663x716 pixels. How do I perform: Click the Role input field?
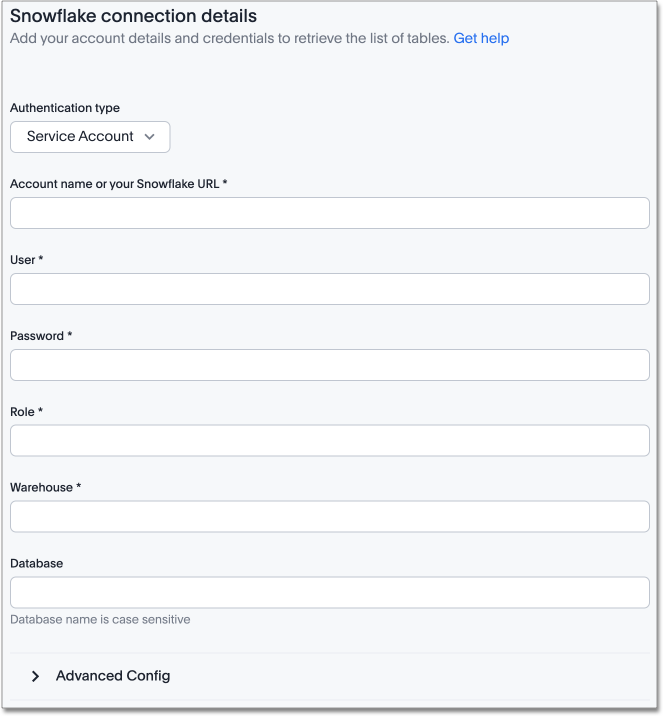point(330,441)
